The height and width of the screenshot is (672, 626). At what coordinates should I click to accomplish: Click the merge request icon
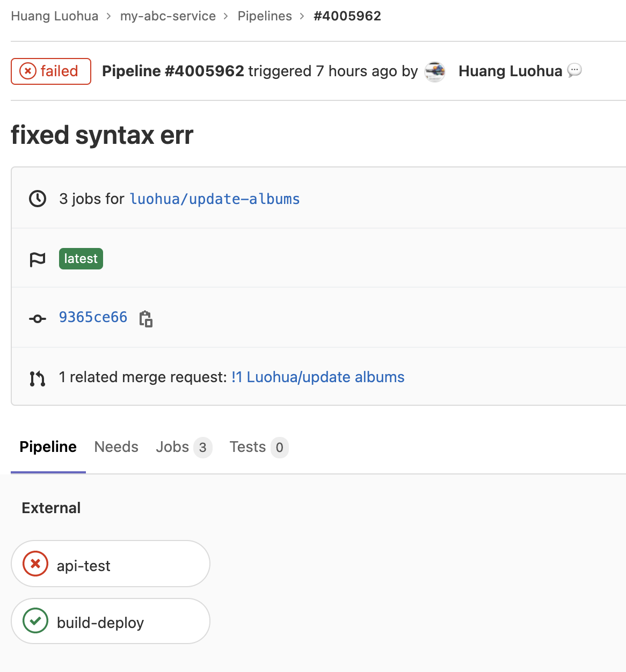[38, 378]
